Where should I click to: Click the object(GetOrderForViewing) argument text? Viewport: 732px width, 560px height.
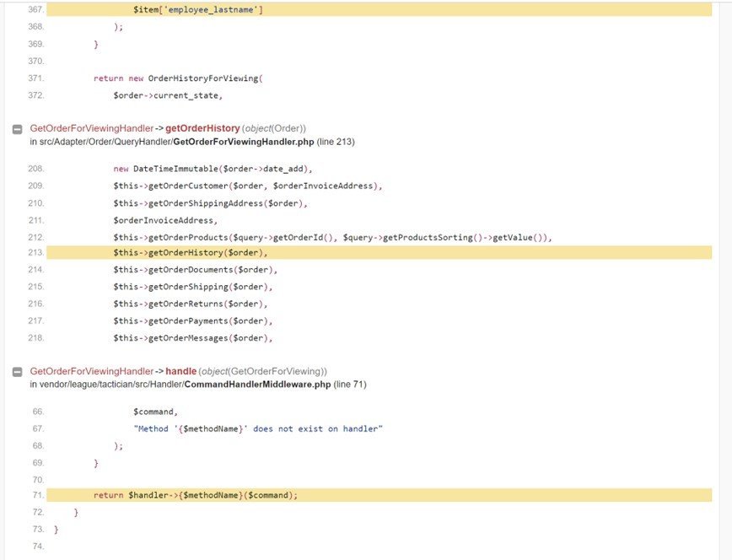(263, 371)
